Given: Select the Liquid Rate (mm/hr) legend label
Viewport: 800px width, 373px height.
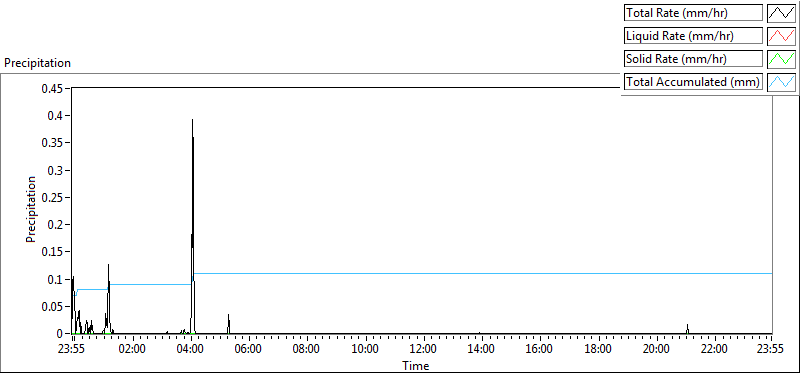Looking at the screenshot, I should point(693,36).
